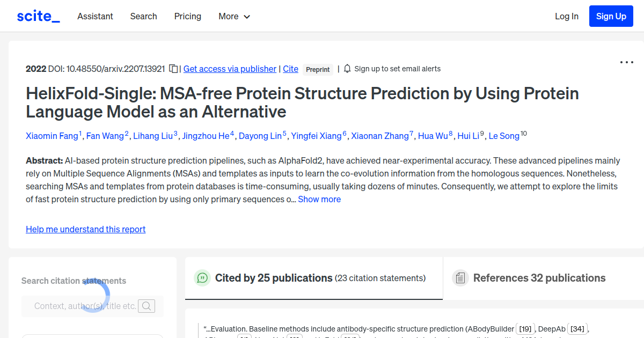Switch to the Cited by 25 publications tab
Image resolution: width=644 pixels, height=338 pixels.
point(274,278)
